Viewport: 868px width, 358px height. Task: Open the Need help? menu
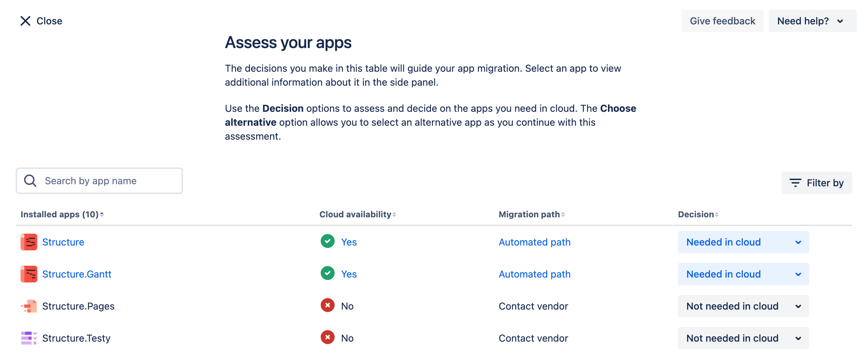tap(812, 21)
